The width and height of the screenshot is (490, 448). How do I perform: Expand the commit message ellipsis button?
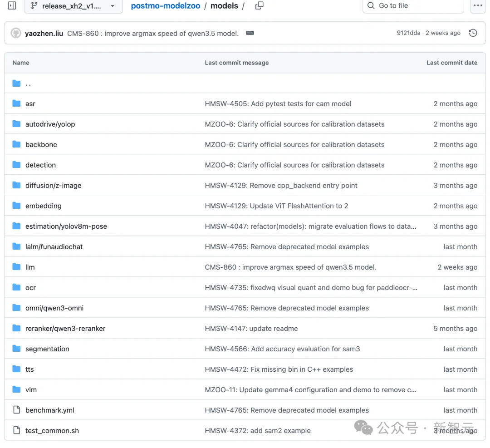250,33
